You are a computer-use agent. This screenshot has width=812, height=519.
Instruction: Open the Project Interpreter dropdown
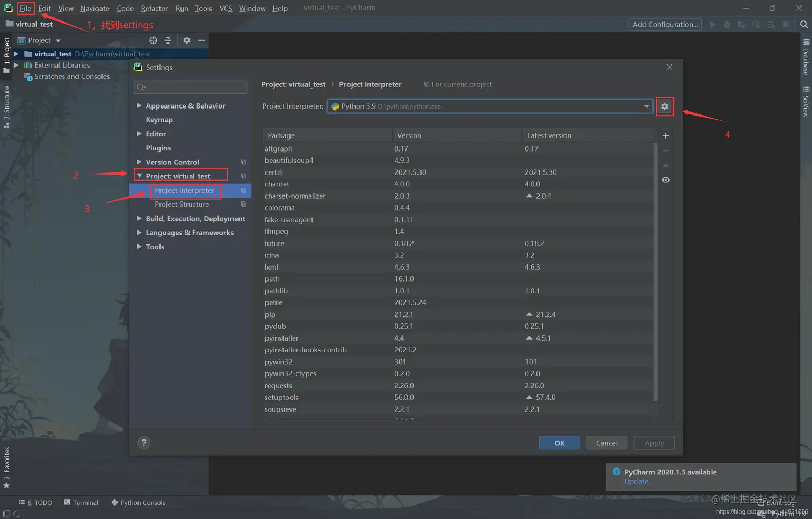(x=490, y=106)
